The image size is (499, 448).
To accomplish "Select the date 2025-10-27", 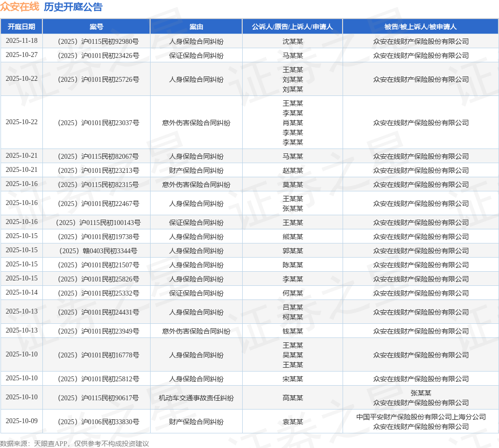I will [21, 55].
